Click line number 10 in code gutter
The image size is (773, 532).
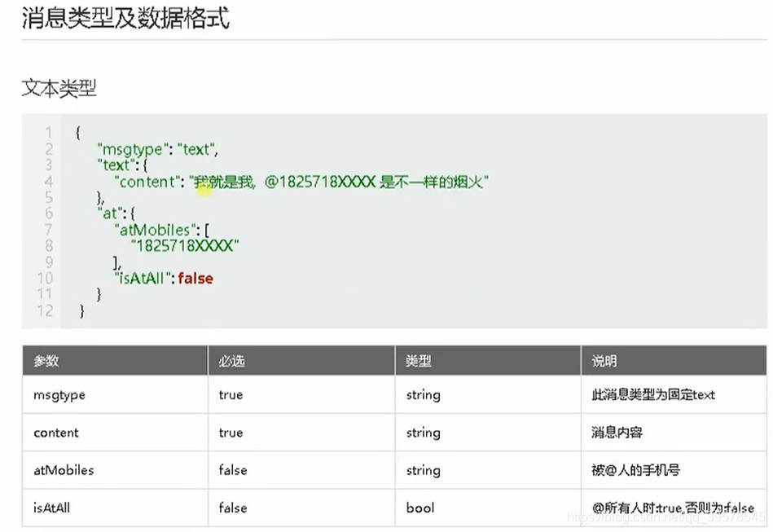[x=45, y=278]
